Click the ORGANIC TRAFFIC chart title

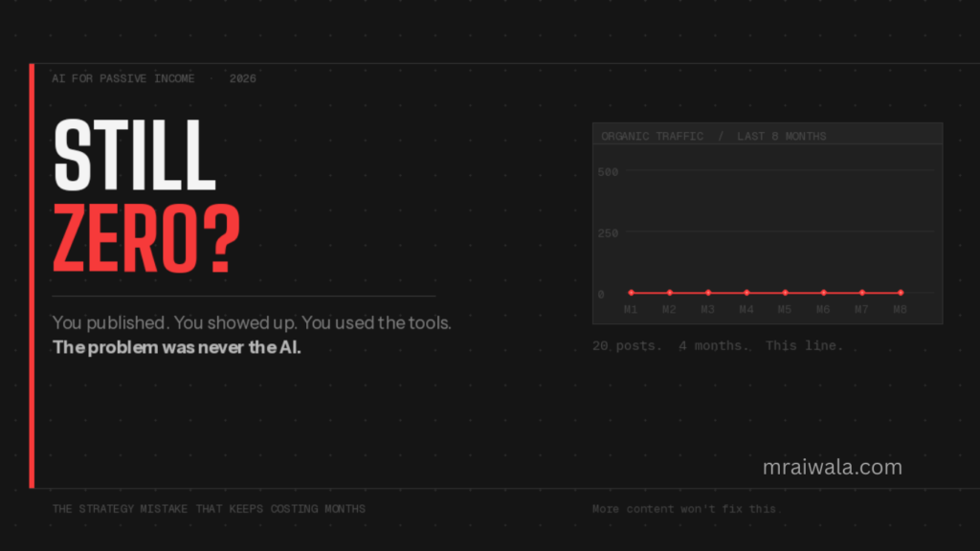652,136
